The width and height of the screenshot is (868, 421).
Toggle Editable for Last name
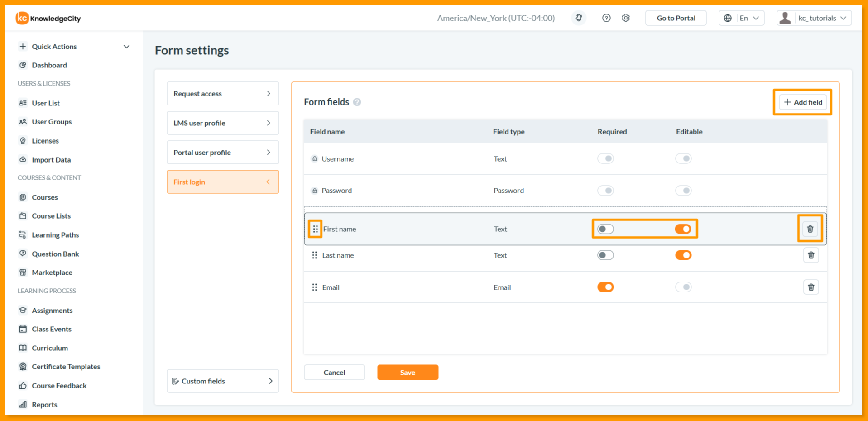pos(683,255)
